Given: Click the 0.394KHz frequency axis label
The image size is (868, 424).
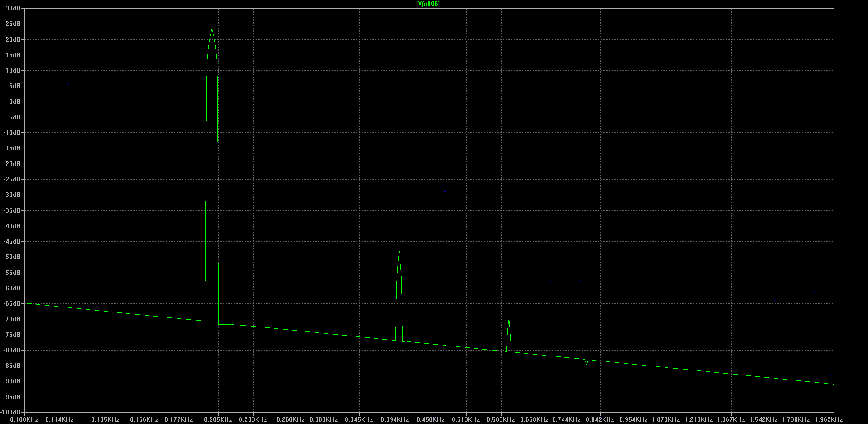Looking at the screenshot, I should [395, 420].
